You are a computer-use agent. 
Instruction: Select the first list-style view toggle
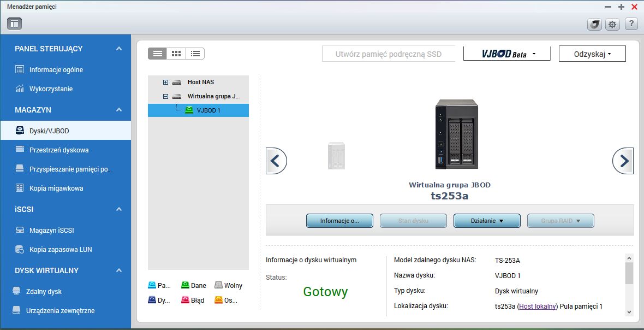157,54
